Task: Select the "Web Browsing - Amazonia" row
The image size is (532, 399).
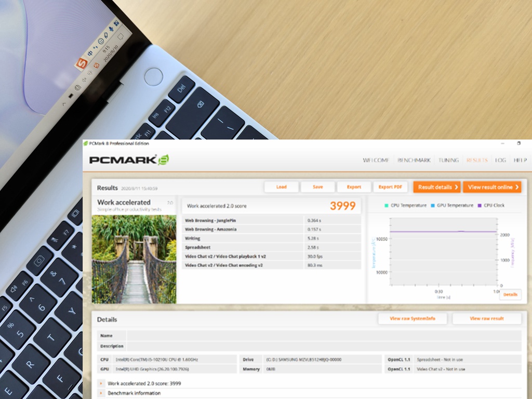Action: click(x=271, y=229)
